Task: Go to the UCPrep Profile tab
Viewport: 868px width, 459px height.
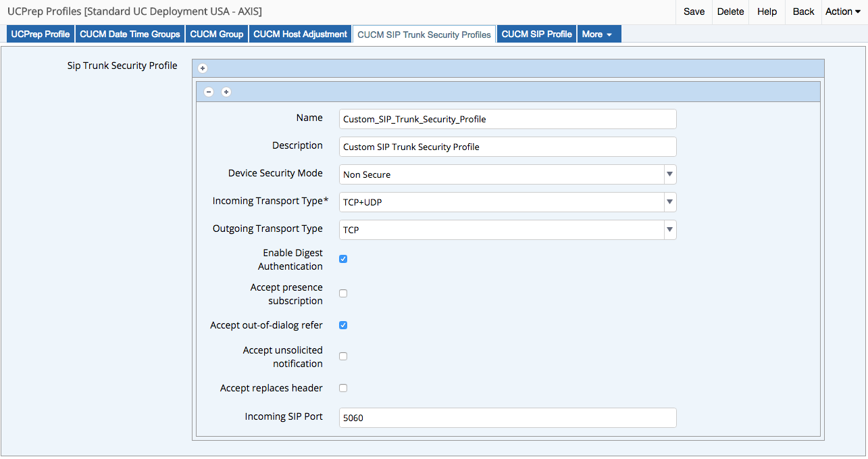Action: pos(41,34)
